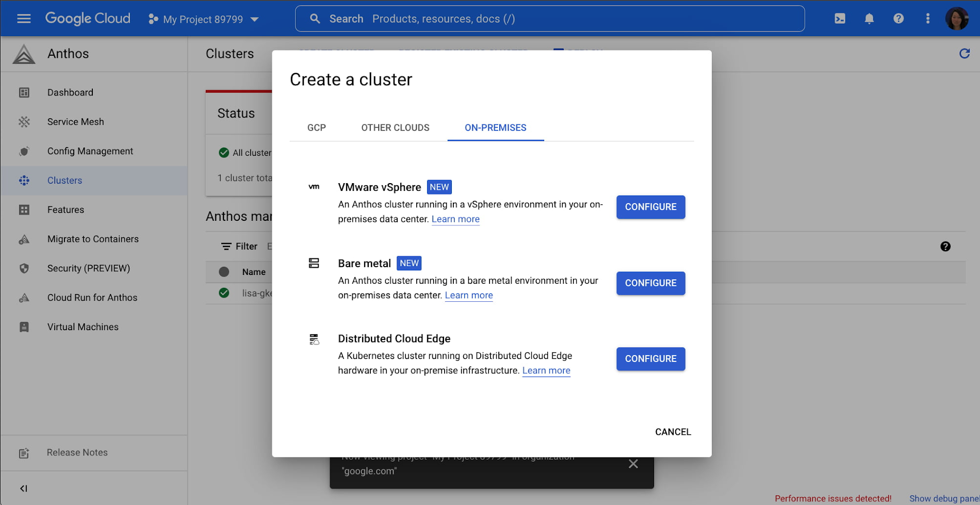Click the Security shield icon in sidebar
The image size is (980, 505).
(x=24, y=268)
